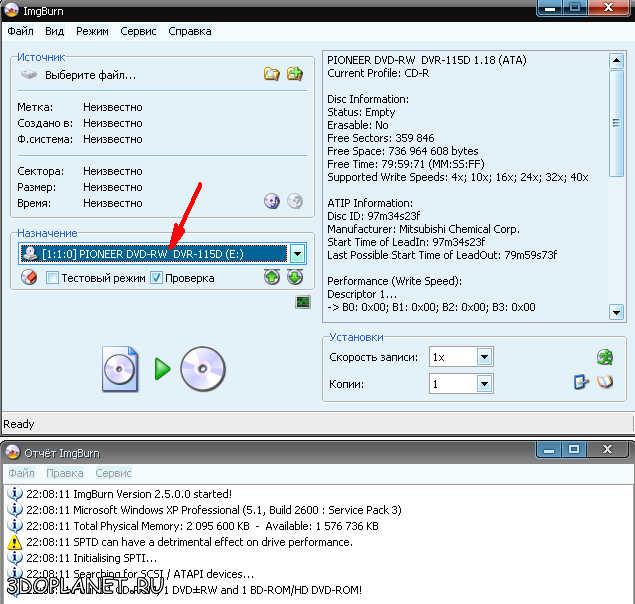Click the erase disc icon under Назначение
635x604 pixels.
[29, 278]
